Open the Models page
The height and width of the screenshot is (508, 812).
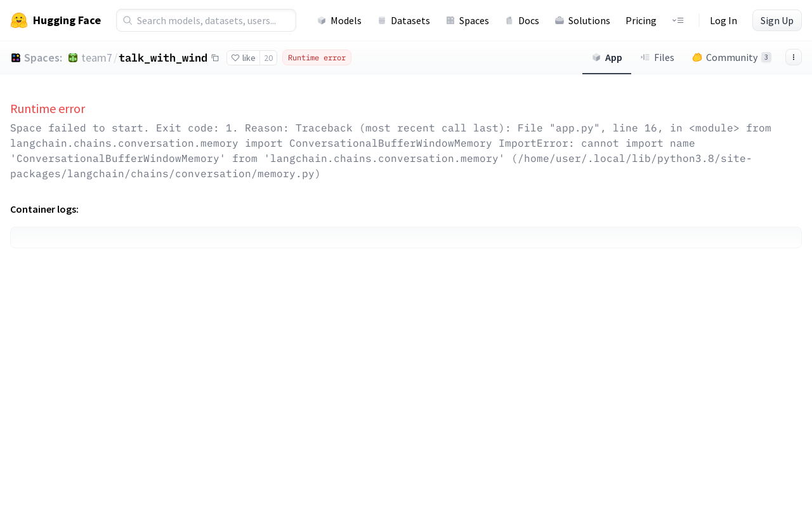[x=339, y=20]
